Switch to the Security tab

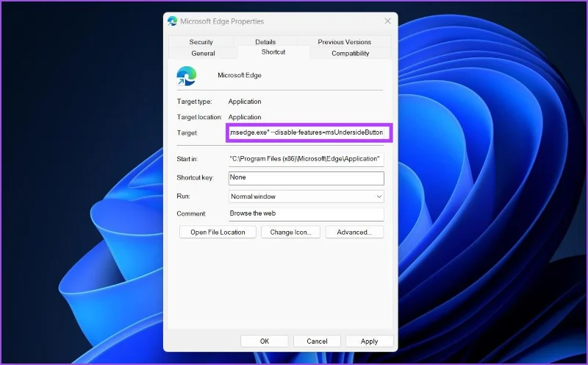click(201, 42)
